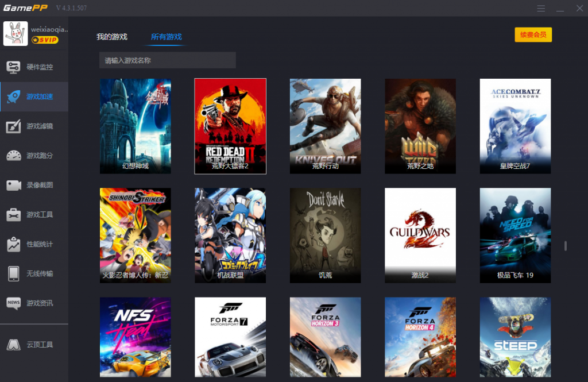Pick the 火影忍者博人传 Shinobi Striker cover
588x382 pixels.
[x=136, y=236]
